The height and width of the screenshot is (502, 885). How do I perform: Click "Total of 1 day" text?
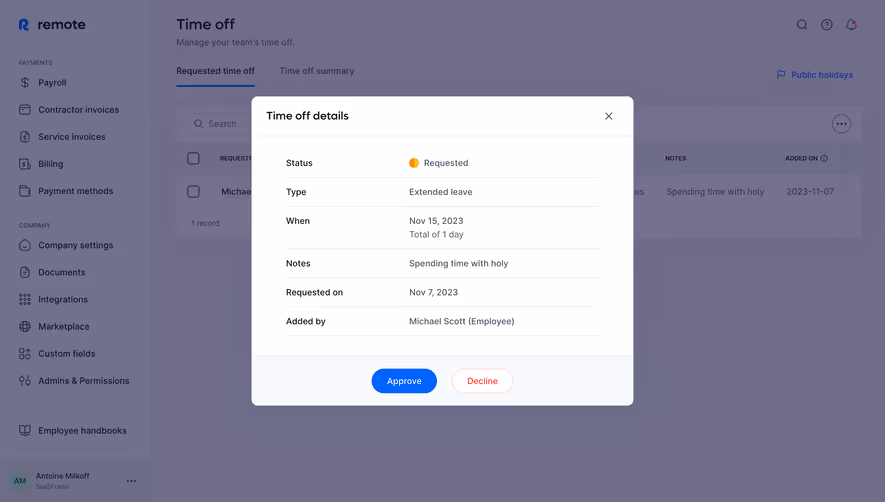click(x=436, y=234)
